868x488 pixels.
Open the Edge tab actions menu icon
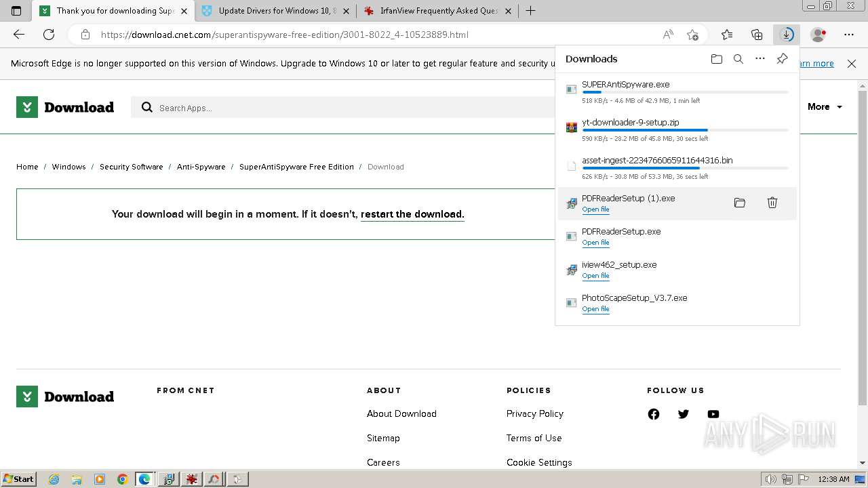point(16,11)
